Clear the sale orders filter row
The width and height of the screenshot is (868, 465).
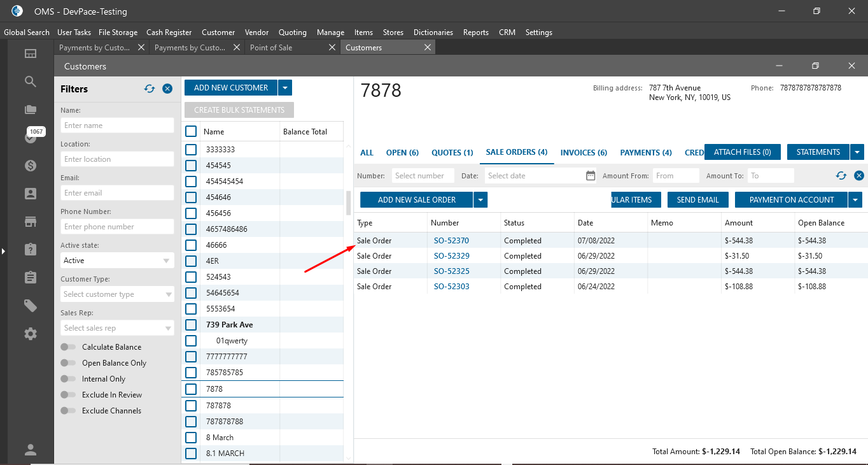[x=859, y=176]
